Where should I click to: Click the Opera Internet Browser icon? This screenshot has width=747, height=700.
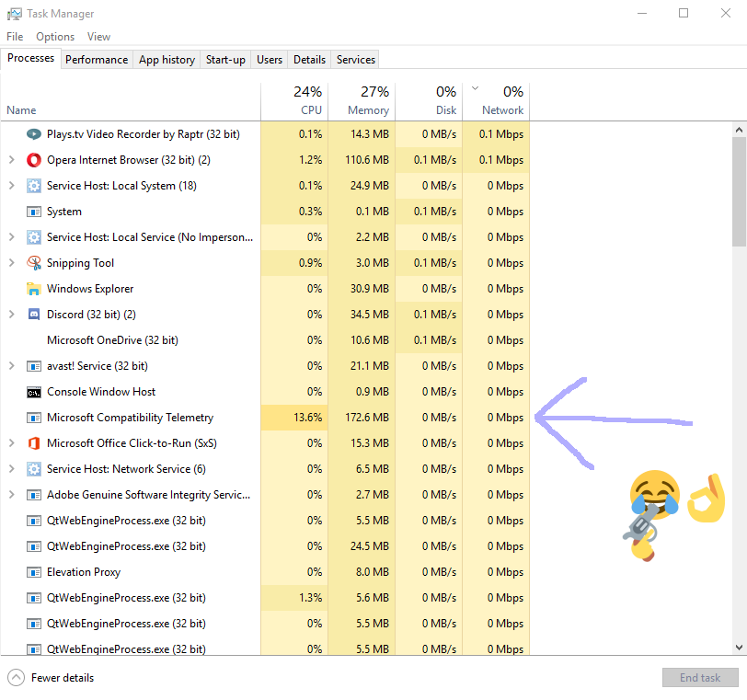point(34,160)
